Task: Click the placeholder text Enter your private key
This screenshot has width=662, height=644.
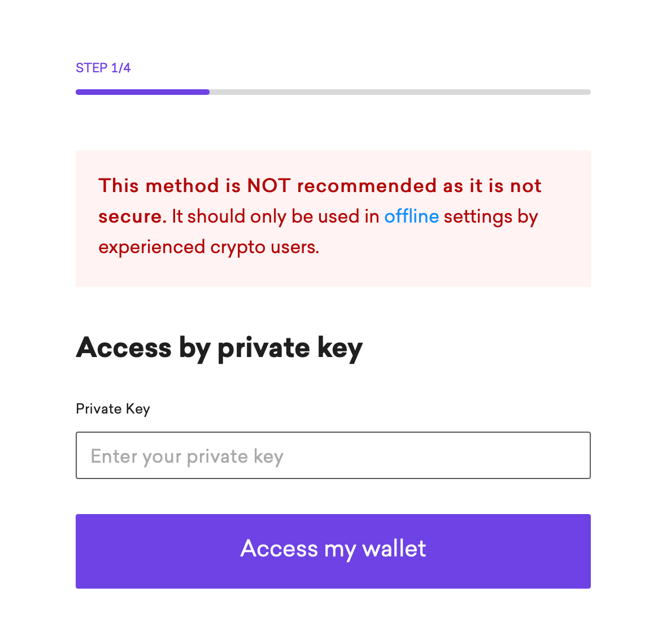Action: coord(186,455)
